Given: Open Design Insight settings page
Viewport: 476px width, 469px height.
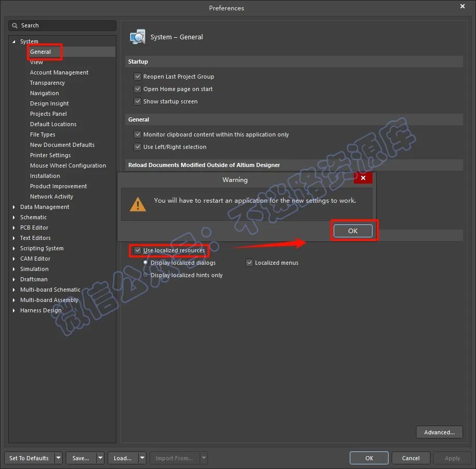Looking at the screenshot, I should point(49,103).
